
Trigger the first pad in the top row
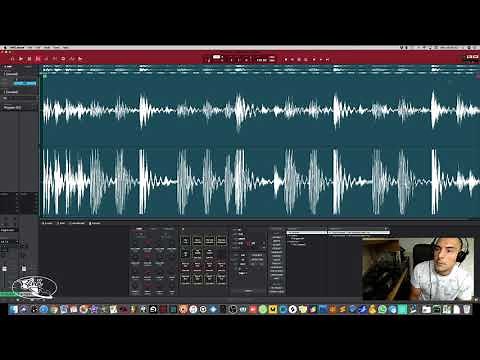pos(186,240)
